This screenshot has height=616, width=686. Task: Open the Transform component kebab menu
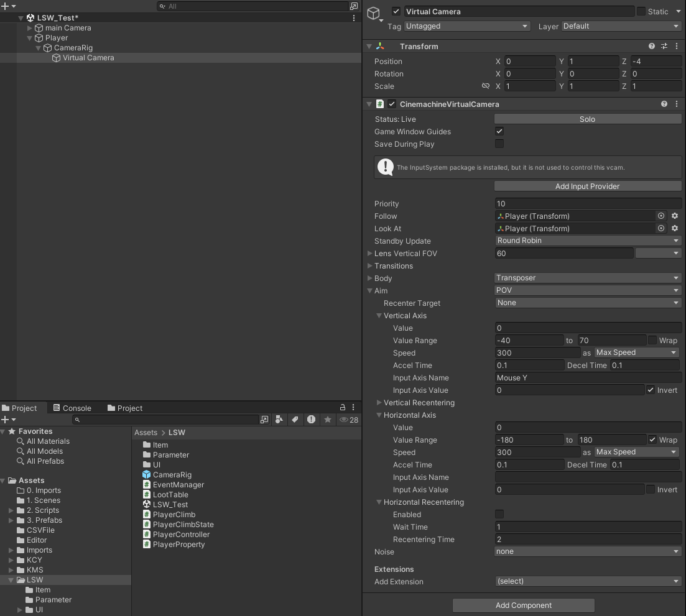pyautogui.click(x=677, y=46)
